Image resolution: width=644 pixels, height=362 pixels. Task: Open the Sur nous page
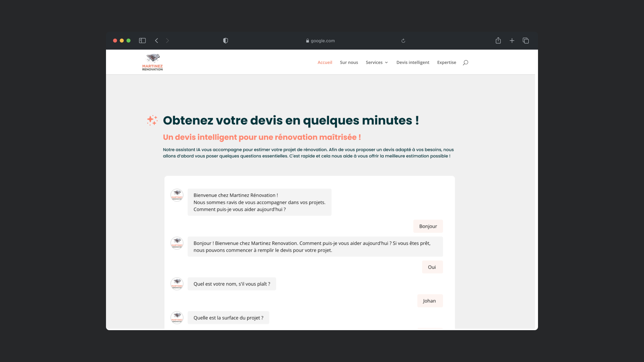pyautogui.click(x=349, y=62)
